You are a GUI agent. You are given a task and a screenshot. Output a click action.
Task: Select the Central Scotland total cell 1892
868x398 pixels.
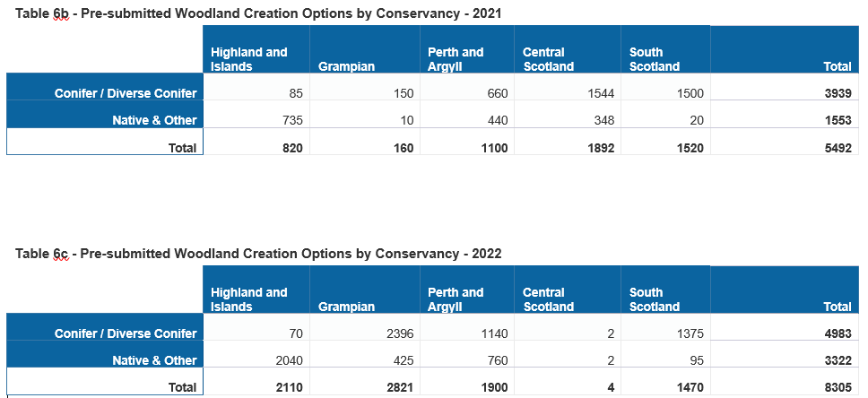click(x=599, y=148)
